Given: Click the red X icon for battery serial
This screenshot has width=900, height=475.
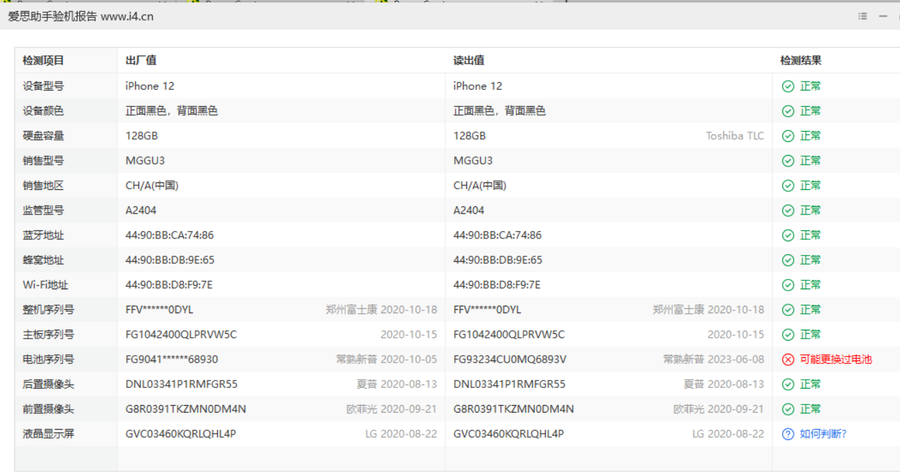Looking at the screenshot, I should coord(788,359).
